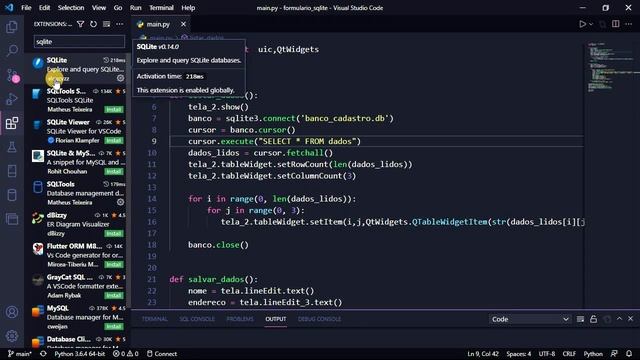Open the View menu
The image size is (640, 360).
(x=98, y=8)
